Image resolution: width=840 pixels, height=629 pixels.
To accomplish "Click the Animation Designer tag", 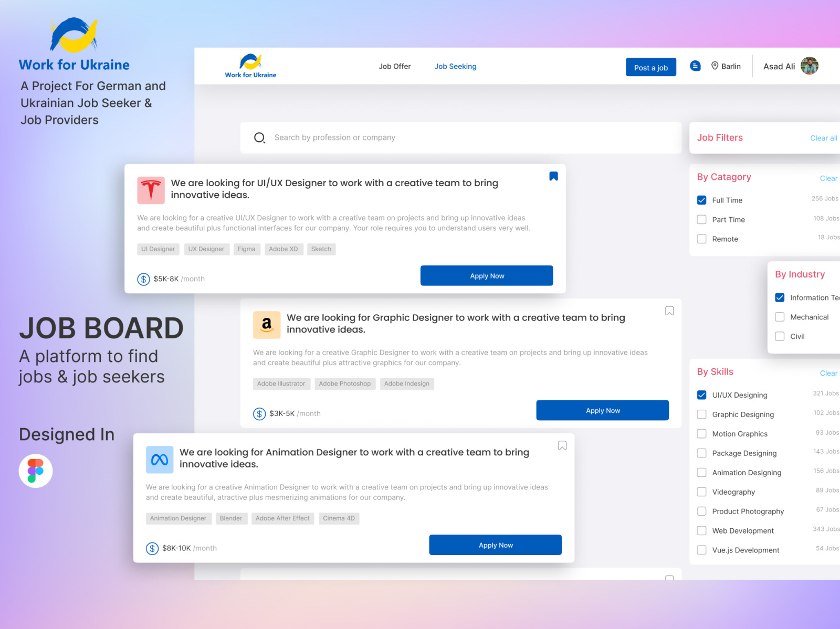I will 178,518.
